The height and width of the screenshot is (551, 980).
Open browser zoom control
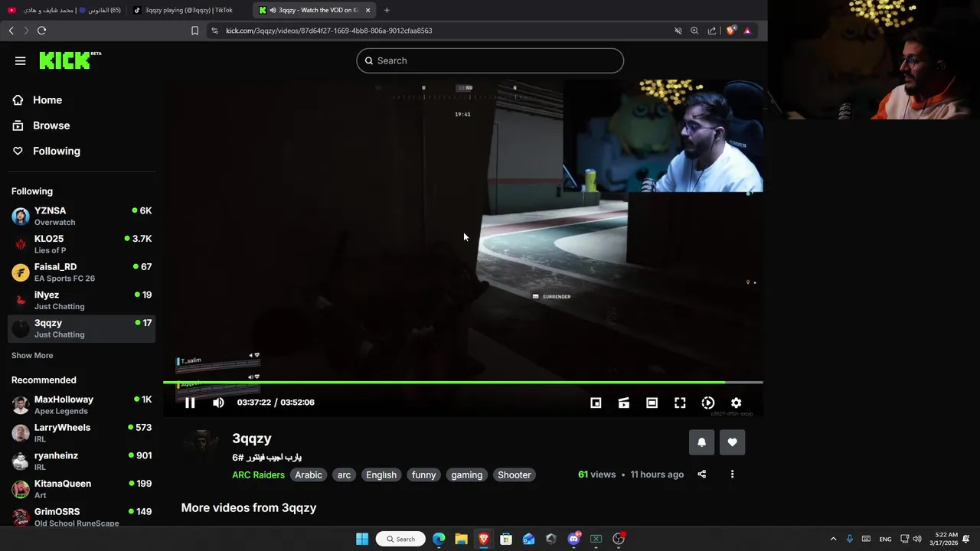694,31
